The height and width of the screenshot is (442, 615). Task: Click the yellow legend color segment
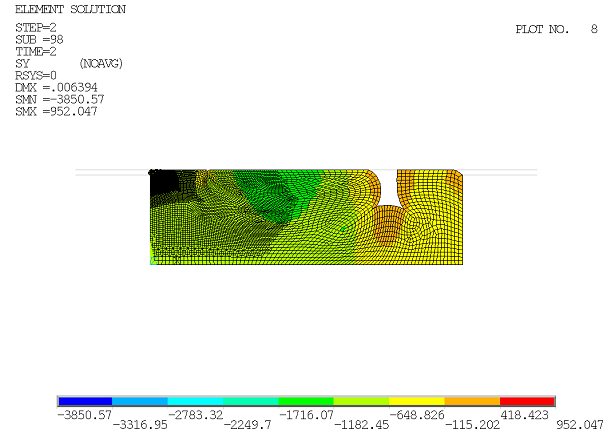417,401
